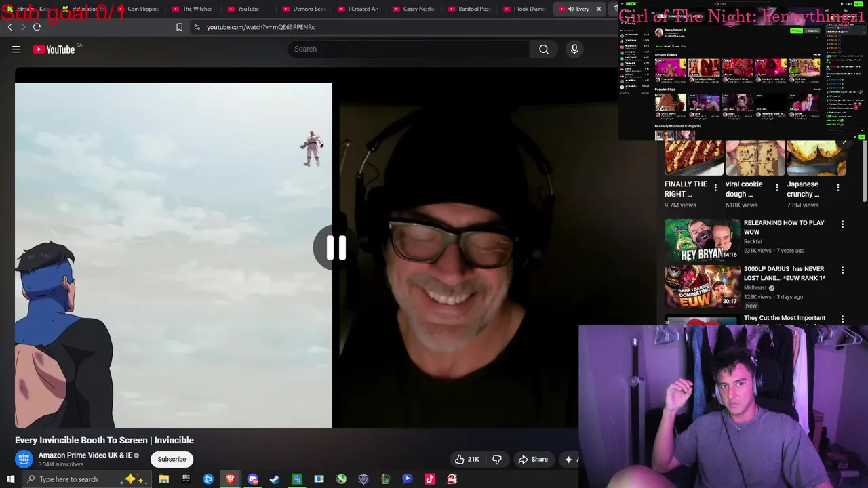Image resolution: width=868 pixels, height=488 pixels.
Task: Select the video title text
Action: click(104, 440)
